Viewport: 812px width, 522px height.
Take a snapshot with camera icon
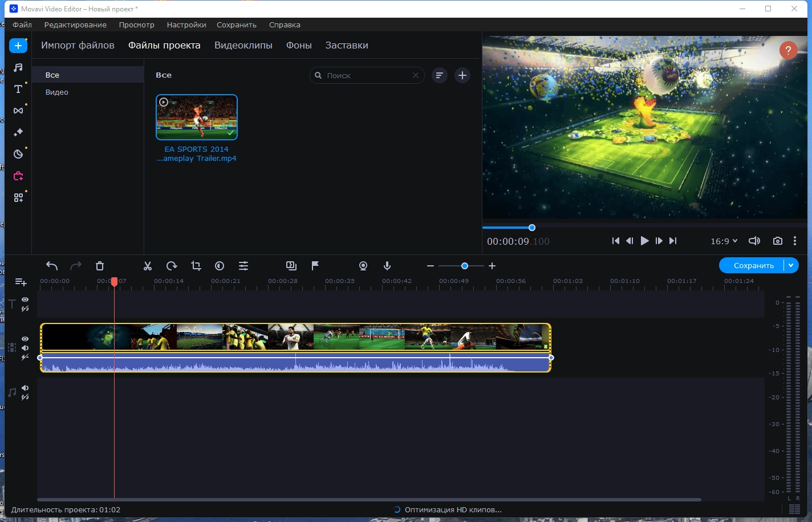click(778, 241)
